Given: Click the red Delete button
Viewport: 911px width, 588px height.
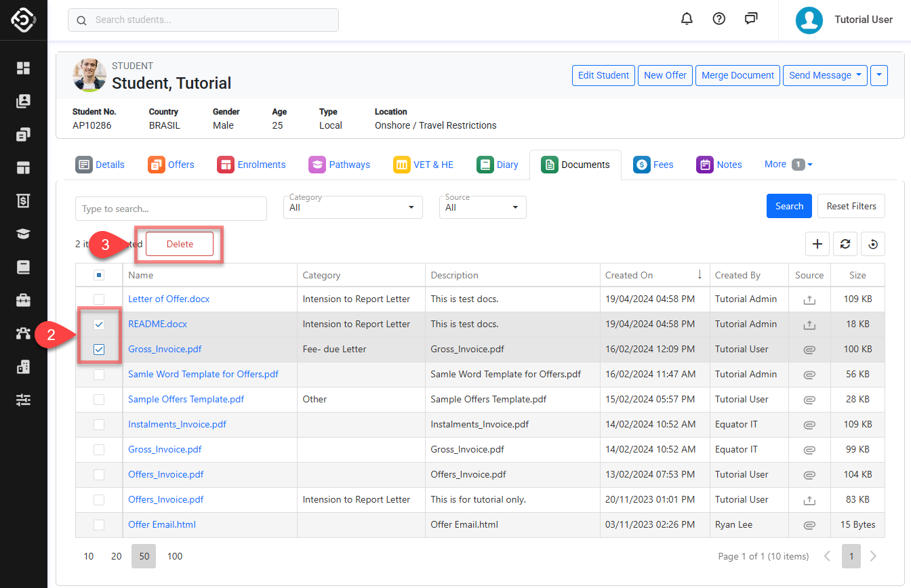Looking at the screenshot, I should click(x=180, y=245).
